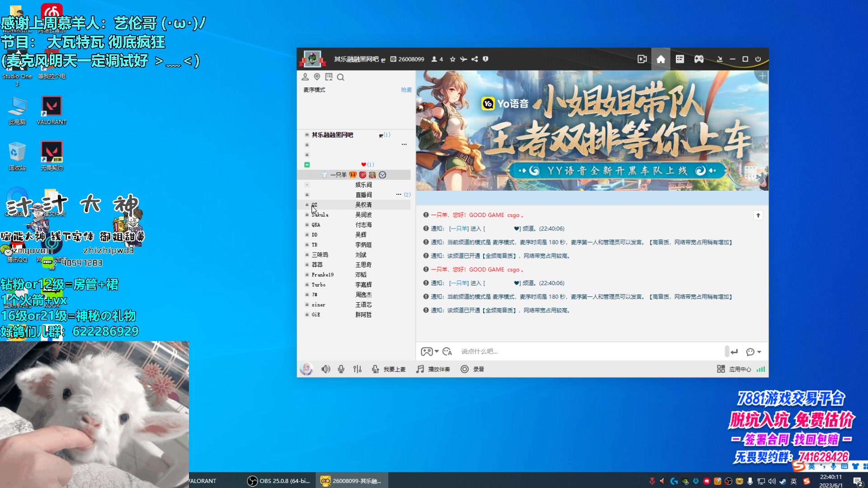The width and height of the screenshot is (868, 488).
Task: Click the first [一只羊] username link in chat
Action: click(458, 229)
